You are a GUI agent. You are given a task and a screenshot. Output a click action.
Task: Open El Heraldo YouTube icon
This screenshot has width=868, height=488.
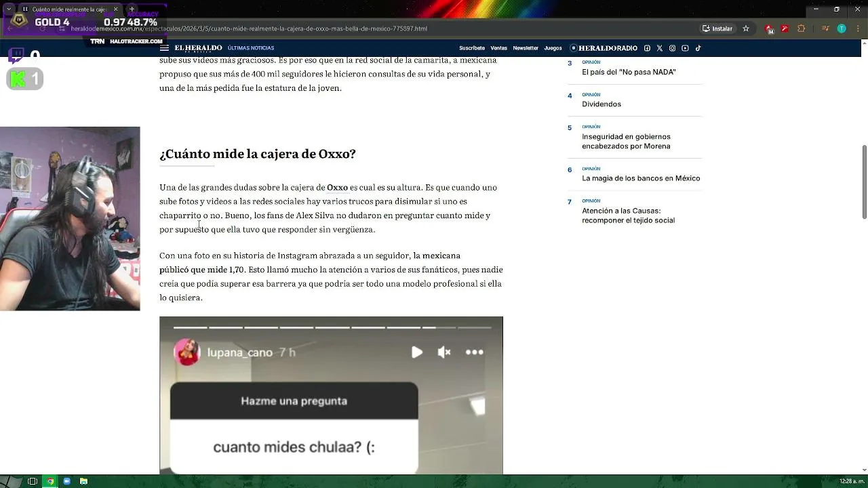coord(685,48)
